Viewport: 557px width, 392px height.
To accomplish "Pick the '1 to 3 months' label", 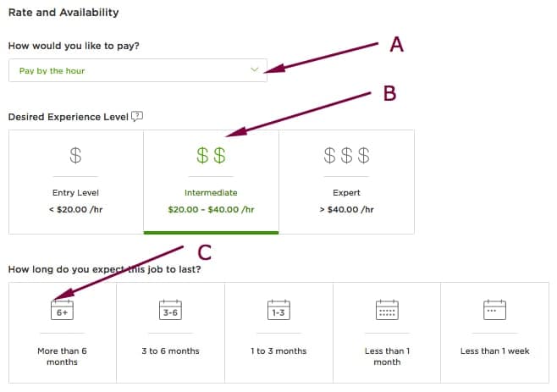I will click(x=278, y=351).
